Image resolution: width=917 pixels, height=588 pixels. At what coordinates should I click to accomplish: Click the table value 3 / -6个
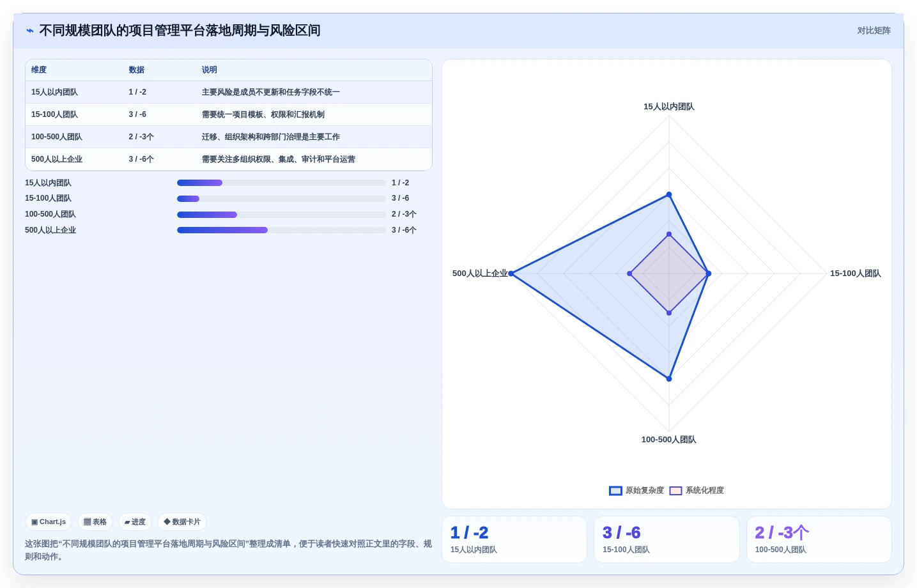pos(141,160)
